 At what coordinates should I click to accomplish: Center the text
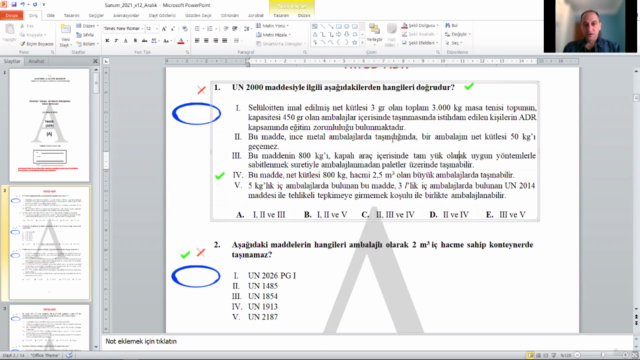click(x=206, y=41)
